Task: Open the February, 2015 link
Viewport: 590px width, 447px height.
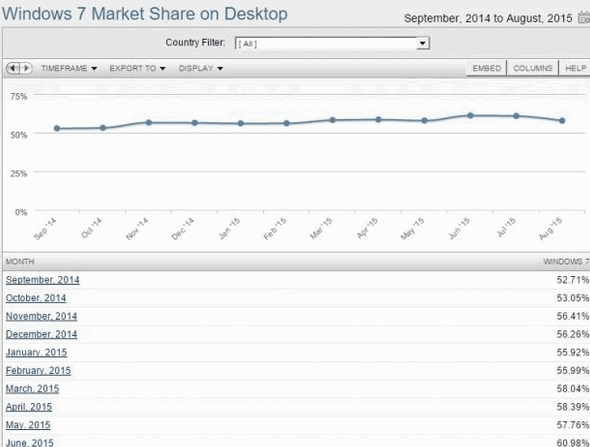Action: coord(38,371)
